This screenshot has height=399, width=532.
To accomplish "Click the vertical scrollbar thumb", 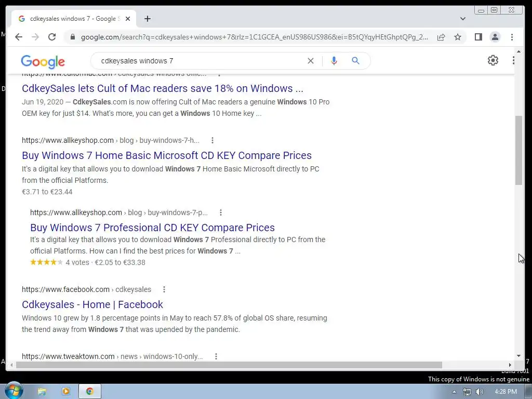I will (x=518, y=150).
